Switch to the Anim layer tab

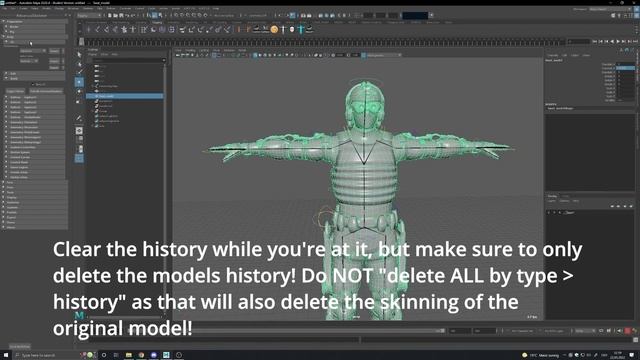coord(565,196)
